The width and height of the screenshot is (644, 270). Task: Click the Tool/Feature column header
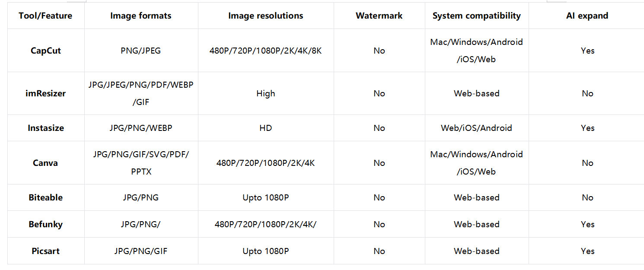tap(45, 16)
